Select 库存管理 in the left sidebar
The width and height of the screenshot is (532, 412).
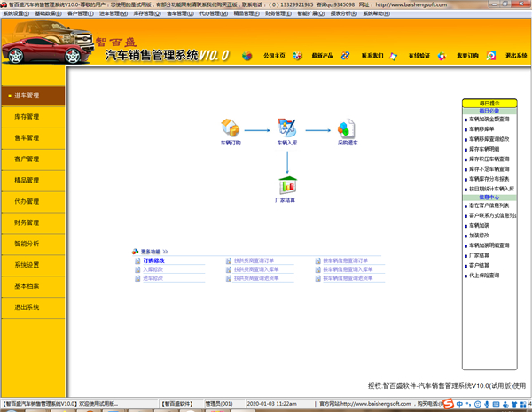pyautogui.click(x=34, y=117)
